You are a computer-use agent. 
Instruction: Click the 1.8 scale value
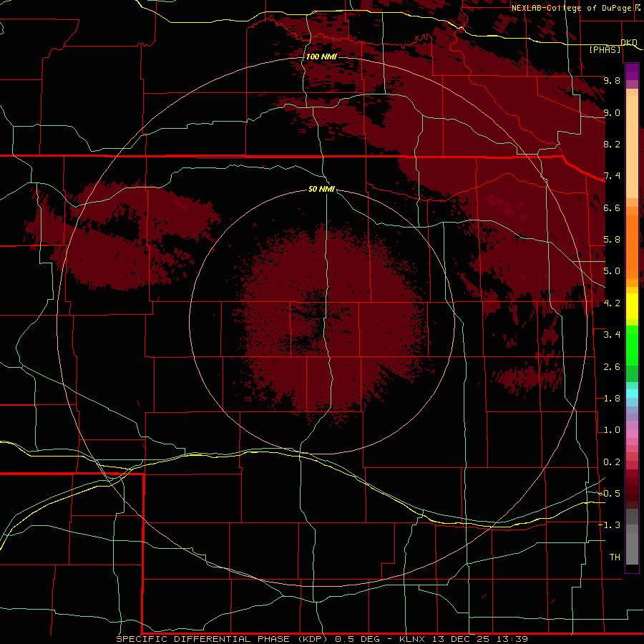tap(612, 399)
